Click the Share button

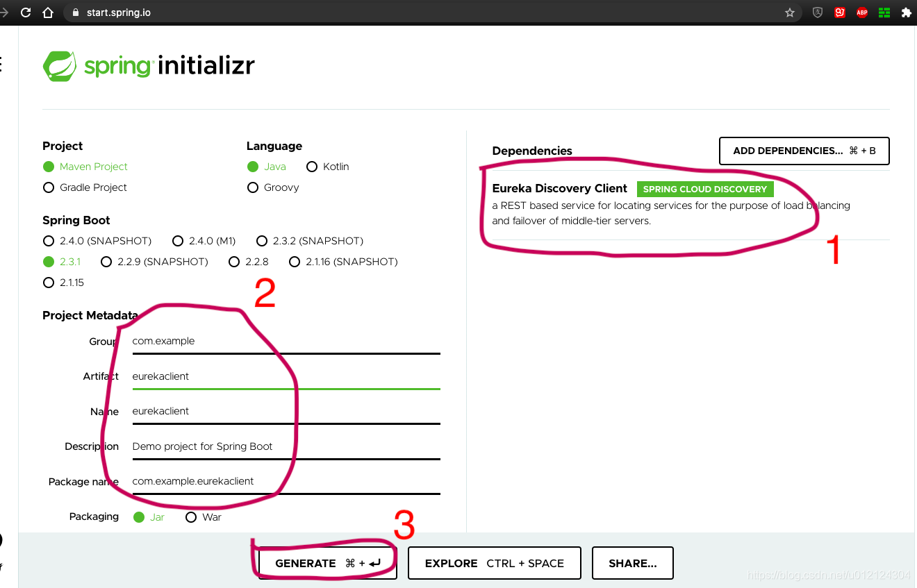pyautogui.click(x=633, y=563)
